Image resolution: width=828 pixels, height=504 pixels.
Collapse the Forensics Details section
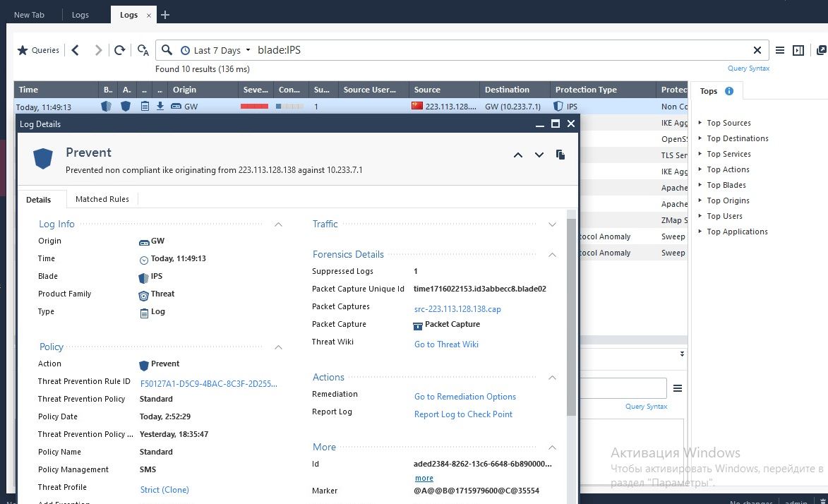click(x=552, y=255)
